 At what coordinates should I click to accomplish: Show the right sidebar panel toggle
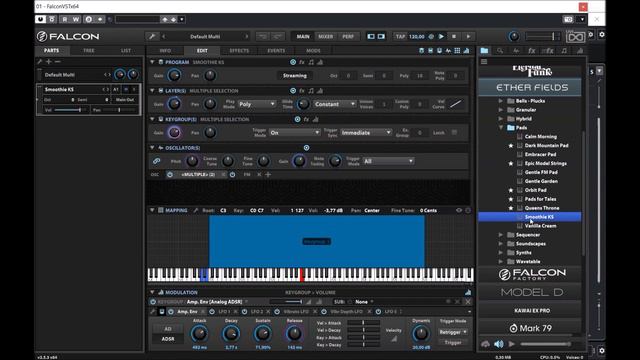[x=381, y=36]
